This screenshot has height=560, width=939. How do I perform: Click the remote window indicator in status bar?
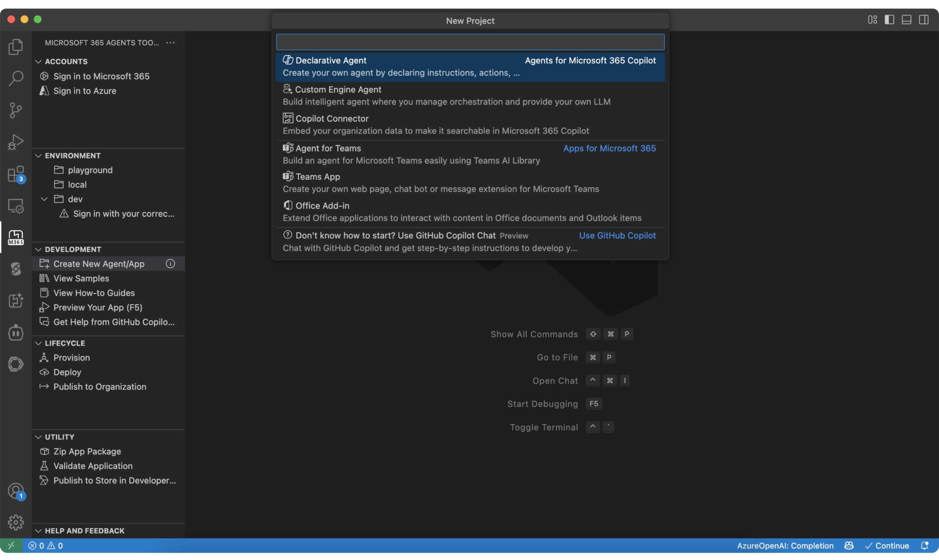point(11,545)
